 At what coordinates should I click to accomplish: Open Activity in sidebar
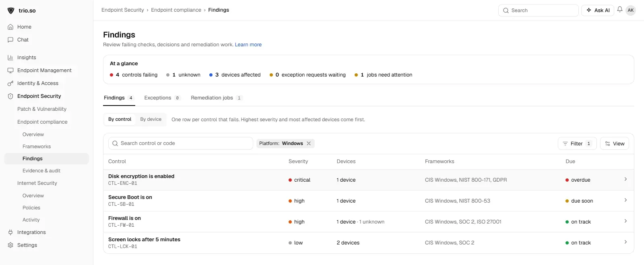(31, 220)
